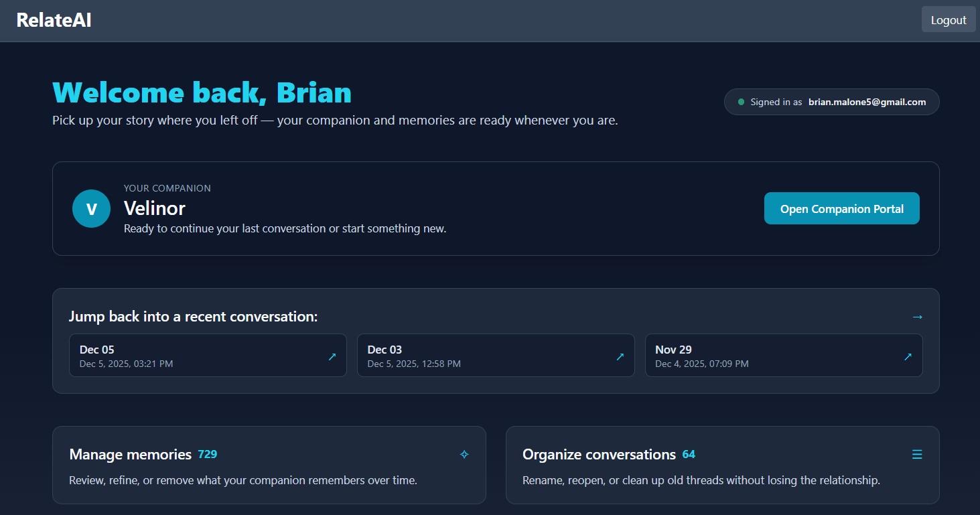Click the "Pick up your story" subtitle
The width and height of the screenshot is (980, 515).
coord(335,121)
